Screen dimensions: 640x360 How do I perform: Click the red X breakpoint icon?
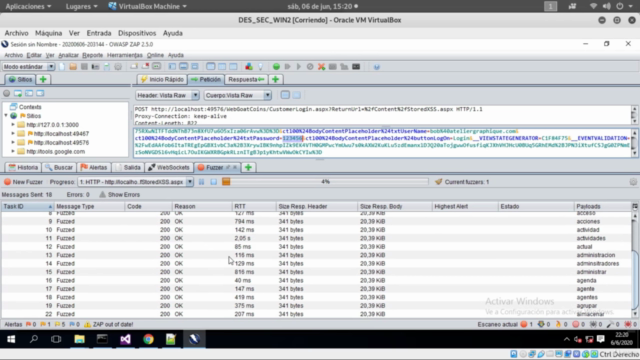322,67
